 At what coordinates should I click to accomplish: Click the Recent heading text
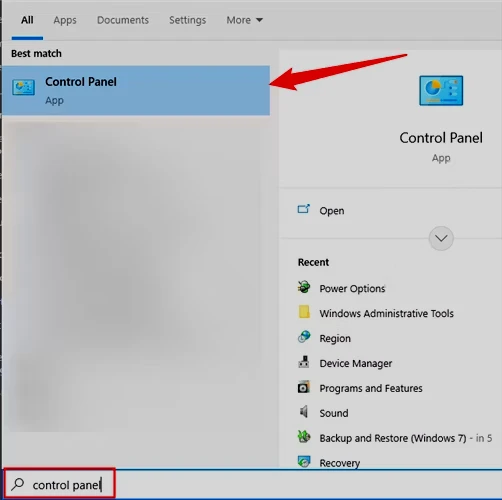[x=313, y=262]
